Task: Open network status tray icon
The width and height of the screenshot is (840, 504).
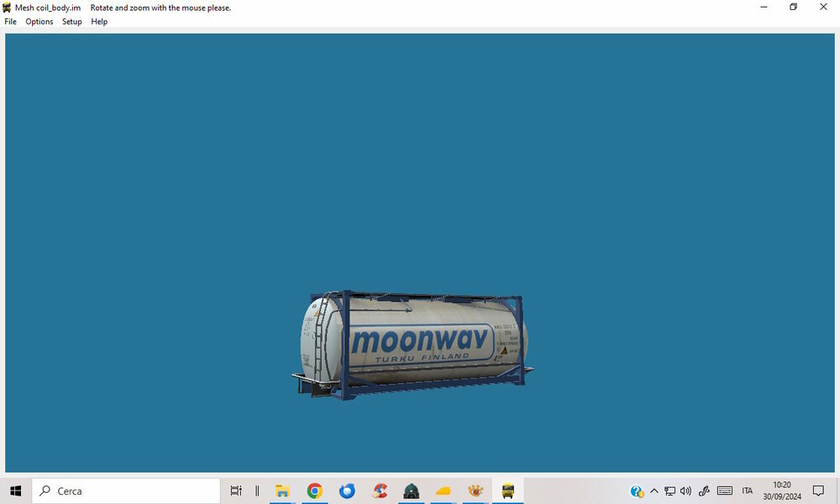Action: (669, 491)
